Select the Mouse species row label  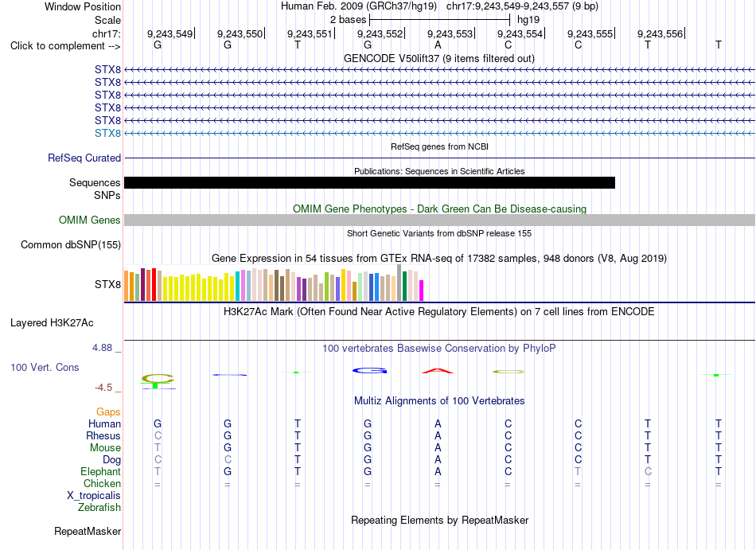pos(105,448)
